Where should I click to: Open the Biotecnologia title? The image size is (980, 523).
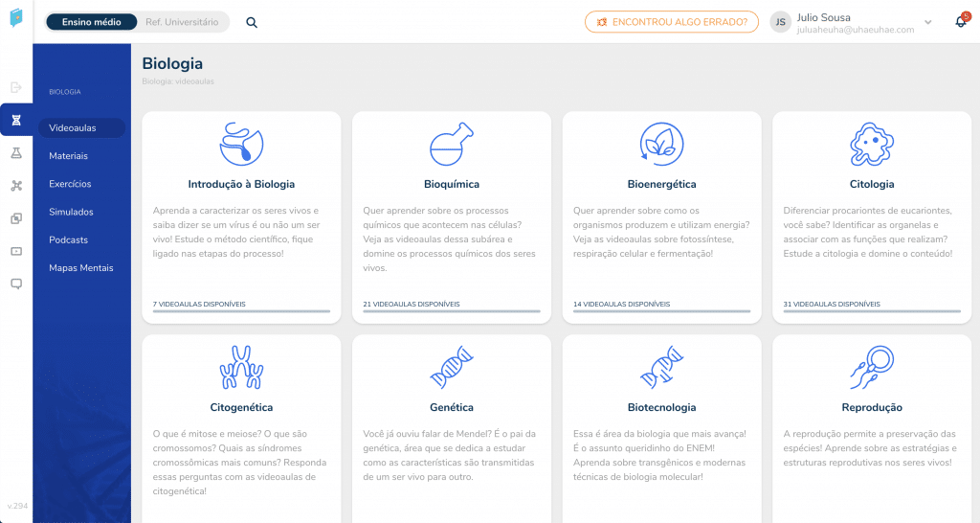pos(662,407)
